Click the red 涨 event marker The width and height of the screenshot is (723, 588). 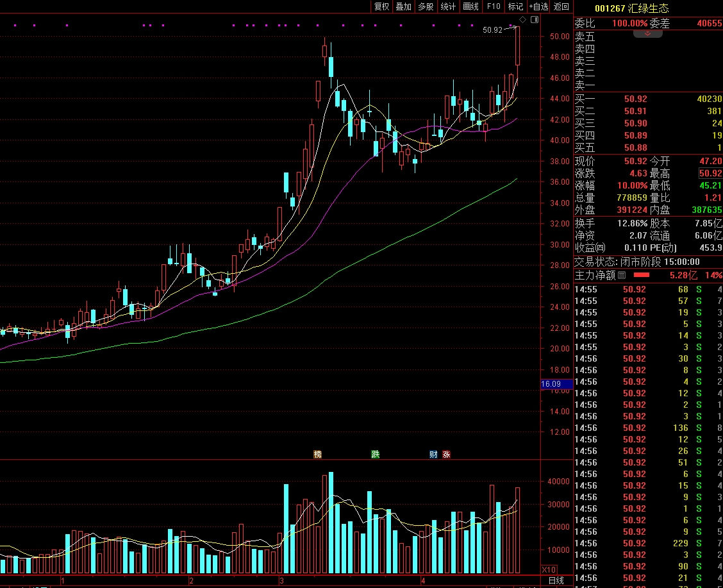446,455
